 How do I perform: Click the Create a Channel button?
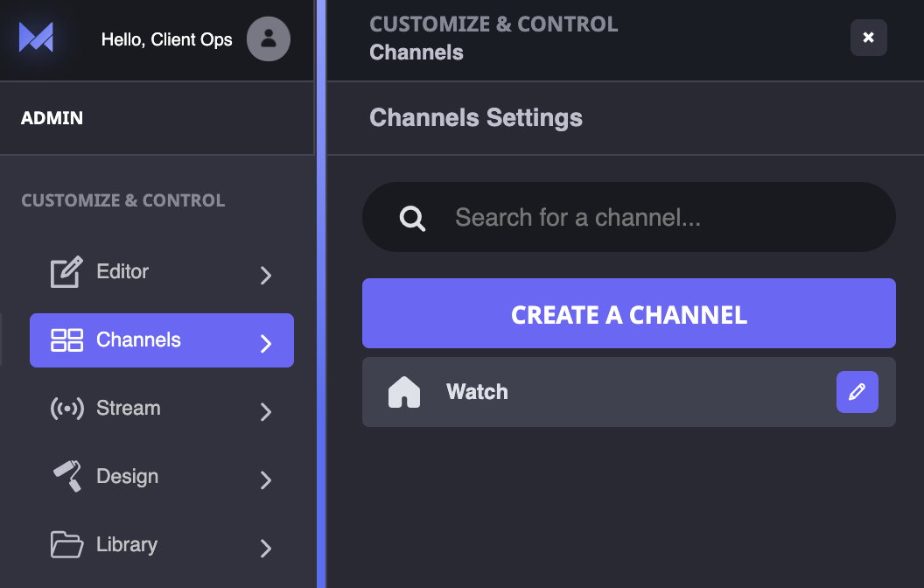click(629, 313)
